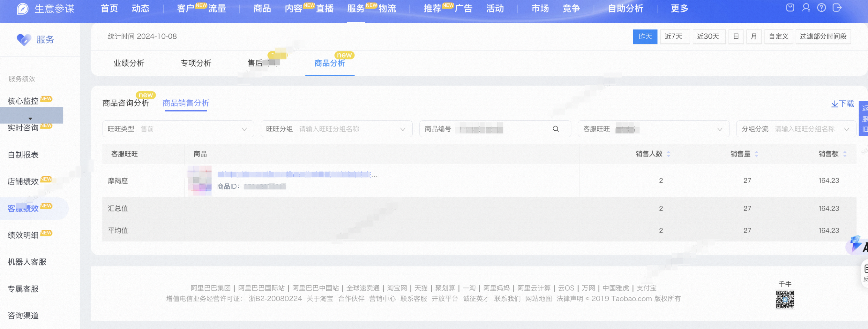The image size is (868, 329).
Task: Open 流量 in top navigation
Action: click(x=217, y=8)
